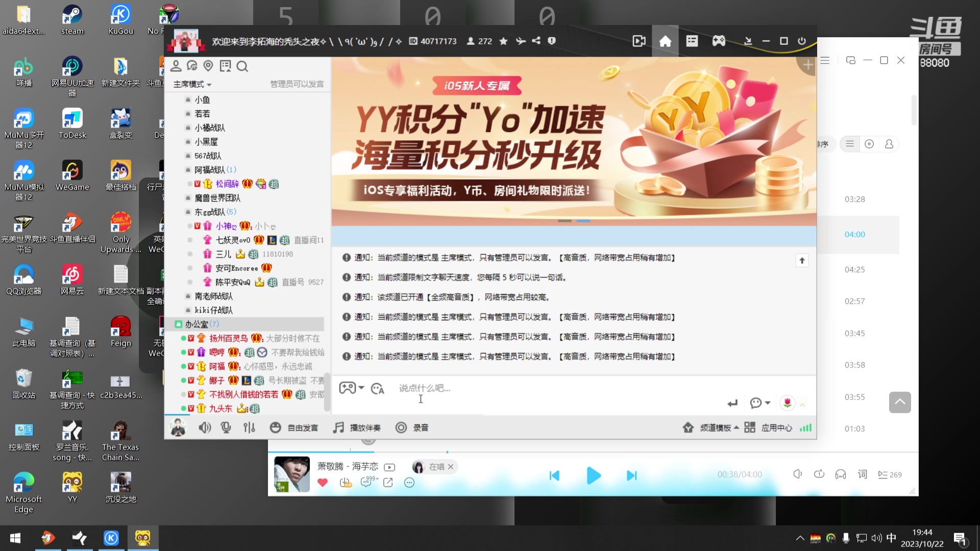Click the microphone icon in the bottom toolbar
Screen dimensions: 980x551
226,428
